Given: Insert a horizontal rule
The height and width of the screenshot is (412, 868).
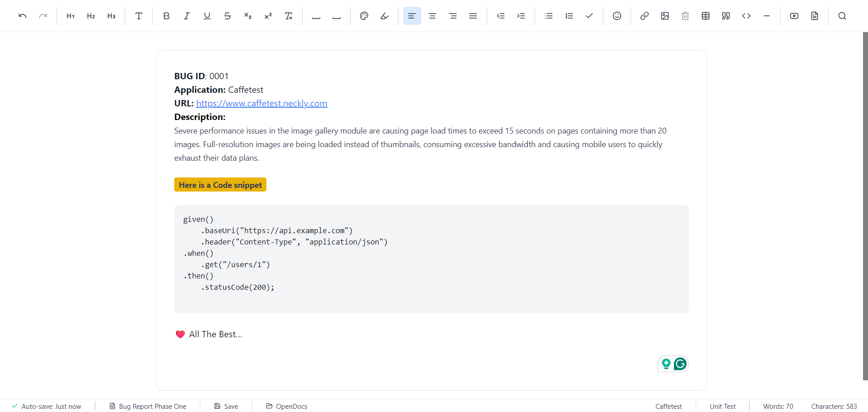Looking at the screenshot, I should 767,16.
